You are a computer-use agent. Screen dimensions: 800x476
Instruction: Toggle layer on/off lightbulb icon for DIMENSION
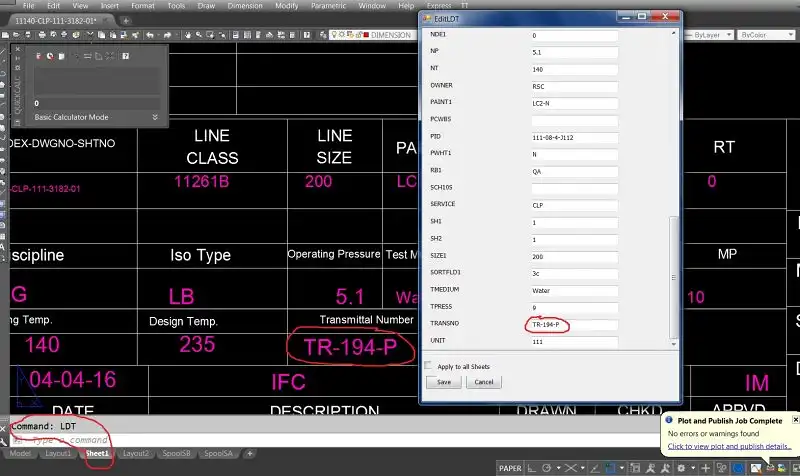pos(334,35)
